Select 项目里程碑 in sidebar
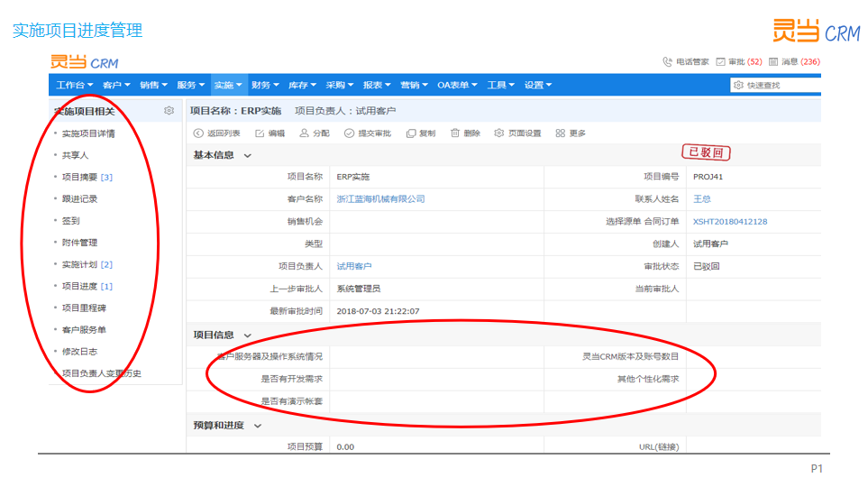The image size is (868, 487). tap(84, 308)
